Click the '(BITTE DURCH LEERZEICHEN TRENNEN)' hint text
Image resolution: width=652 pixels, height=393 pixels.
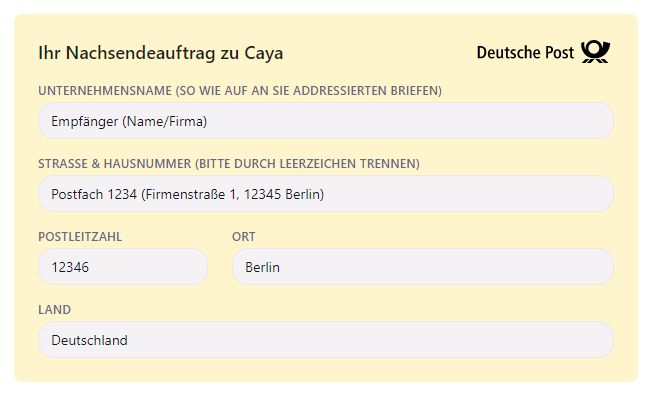[x=307, y=164]
